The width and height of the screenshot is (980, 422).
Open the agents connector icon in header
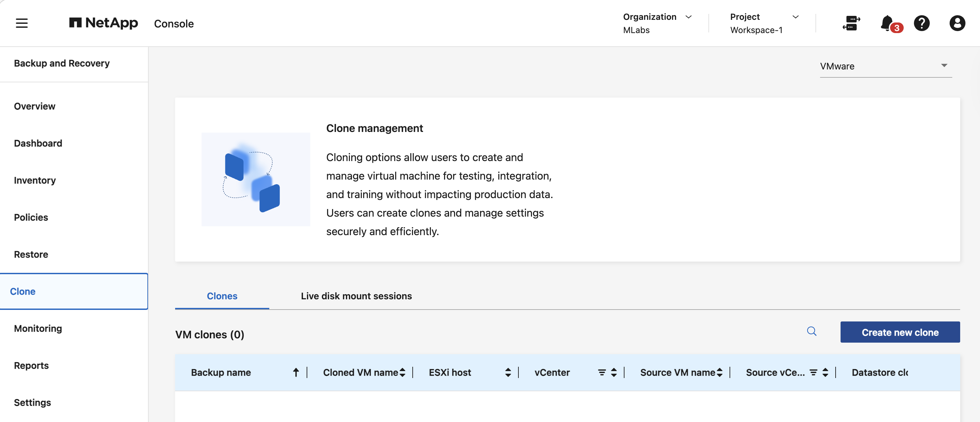pos(851,23)
